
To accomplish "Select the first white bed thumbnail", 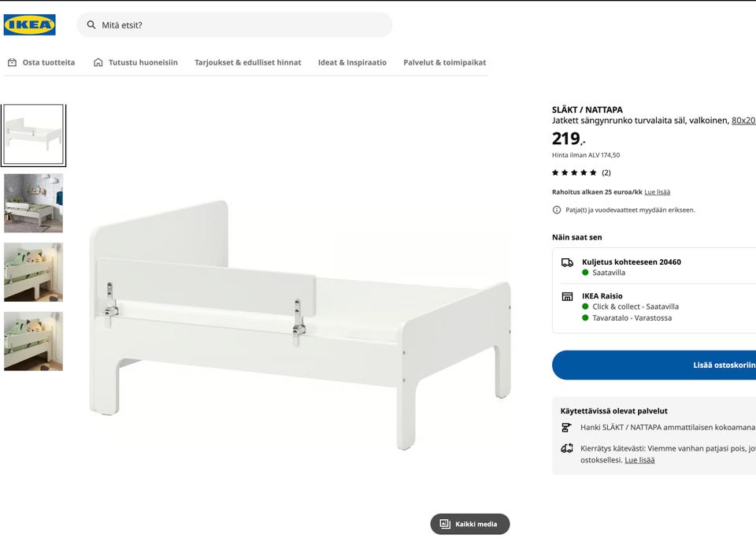I will [x=33, y=135].
